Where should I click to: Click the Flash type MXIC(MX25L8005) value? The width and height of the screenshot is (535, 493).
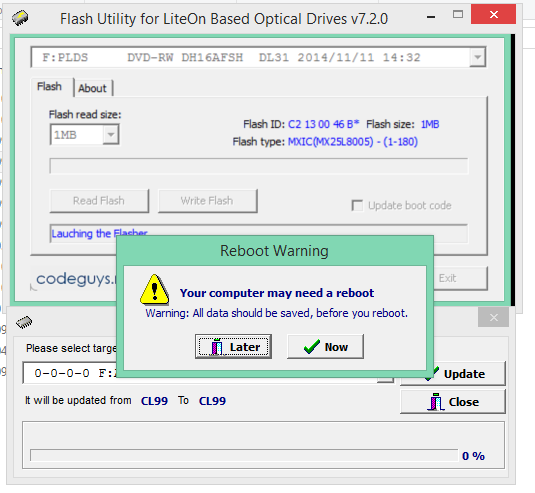[353, 141]
